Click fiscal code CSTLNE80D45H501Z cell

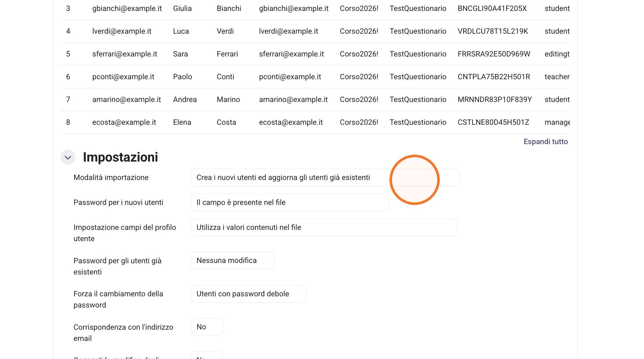(493, 122)
